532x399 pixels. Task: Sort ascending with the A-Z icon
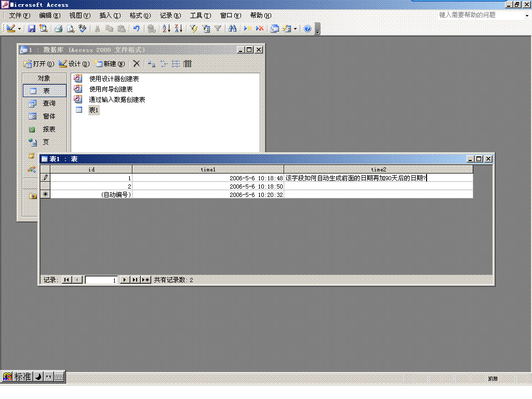pyautogui.click(x=166, y=29)
